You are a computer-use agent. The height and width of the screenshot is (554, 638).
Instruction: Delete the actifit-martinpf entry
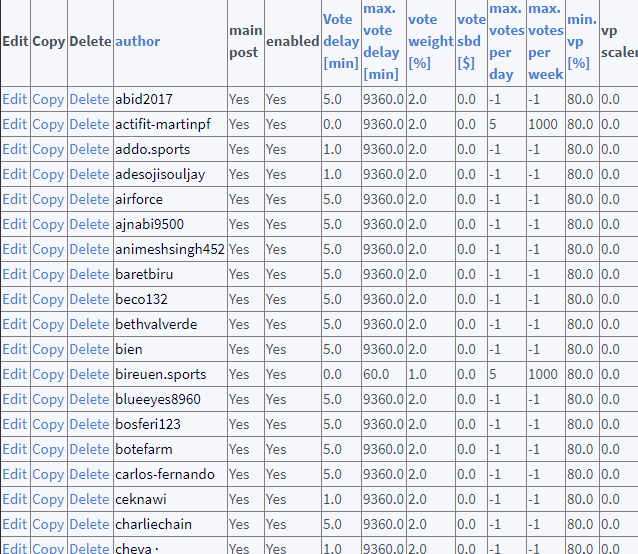(90, 124)
